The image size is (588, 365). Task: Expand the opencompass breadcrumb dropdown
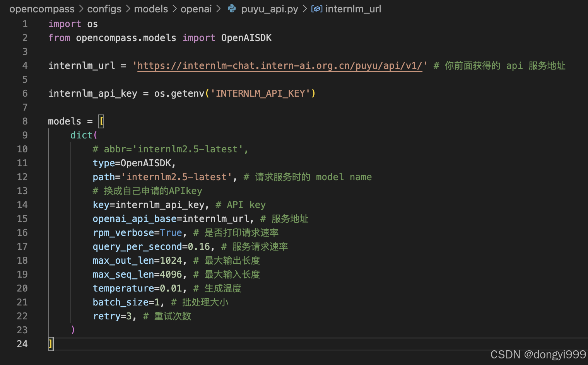coord(81,9)
